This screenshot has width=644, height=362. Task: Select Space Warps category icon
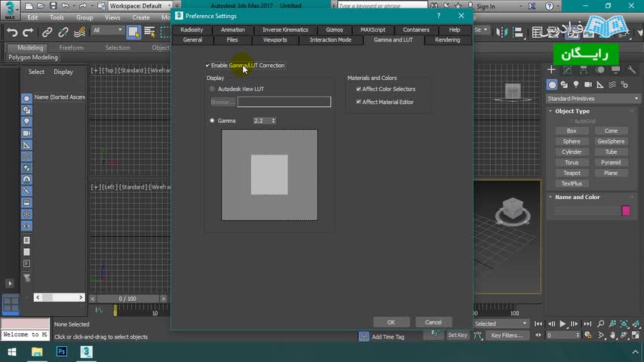pyautogui.click(x=612, y=84)
